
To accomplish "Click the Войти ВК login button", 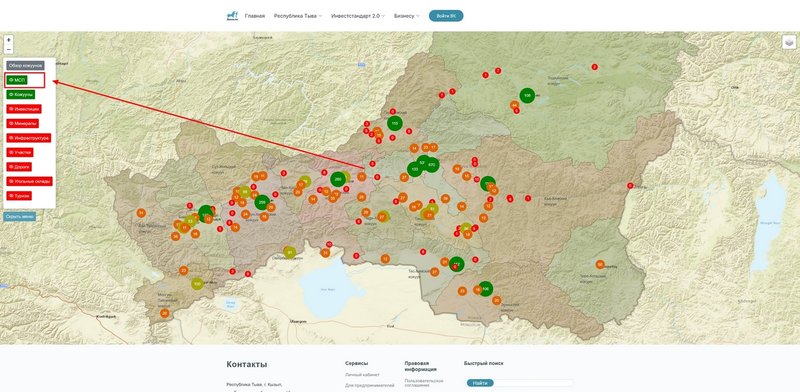I will [446, 16].
